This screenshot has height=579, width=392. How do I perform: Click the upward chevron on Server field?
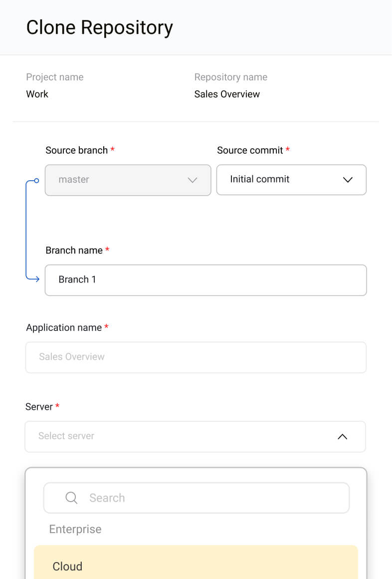[x=342, y=436]
